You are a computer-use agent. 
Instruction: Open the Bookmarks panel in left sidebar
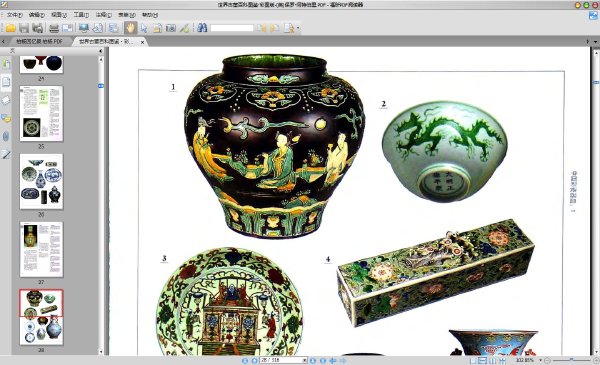click(6, 64)
